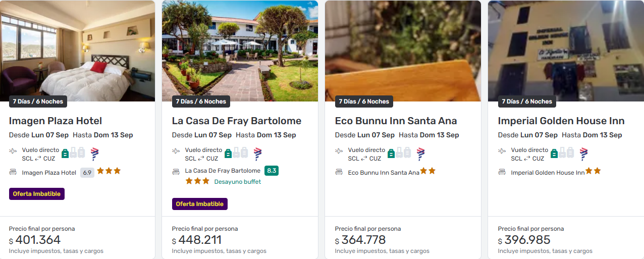This screenshot has width=644, height=259.
Task: Click the green baggage icon on Eco Bunnu Inn card
Action: tap(391, 153)
